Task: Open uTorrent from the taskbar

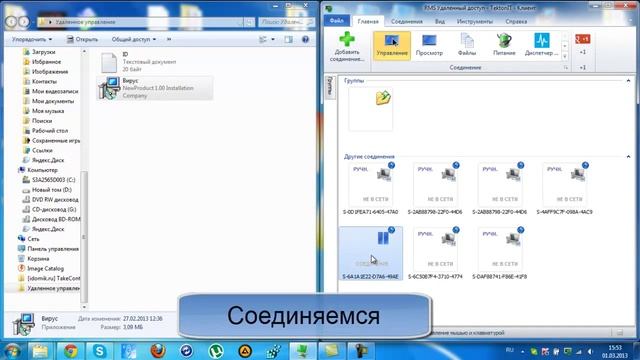Action: tap(216, 351)
